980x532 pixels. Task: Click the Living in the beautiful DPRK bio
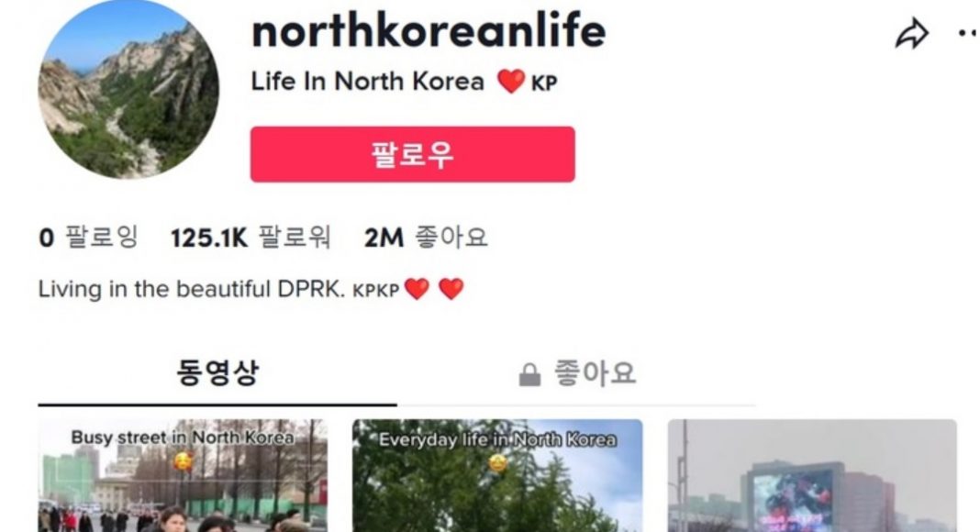tap(251, 289)
